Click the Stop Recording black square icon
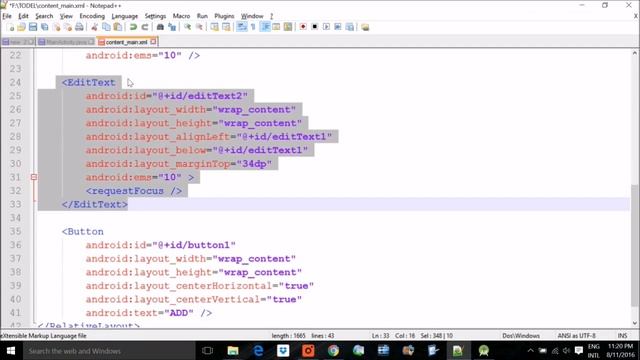 pyautogui.click(x=314, y=27)
